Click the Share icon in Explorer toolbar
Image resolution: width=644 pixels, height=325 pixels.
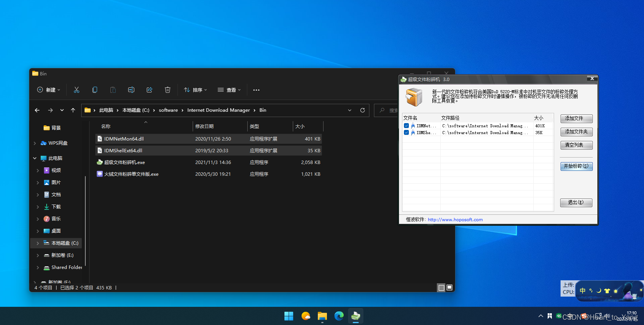coord(149,90)
